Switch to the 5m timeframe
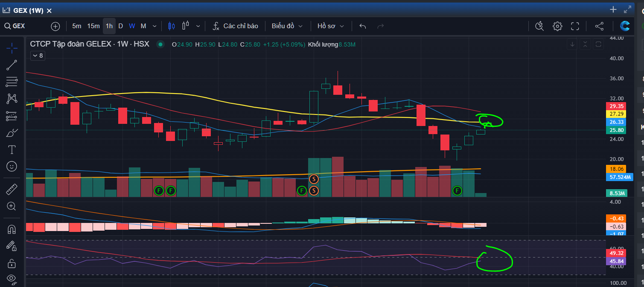Screen dimensions: 644x287 click(x=77, y=26)
